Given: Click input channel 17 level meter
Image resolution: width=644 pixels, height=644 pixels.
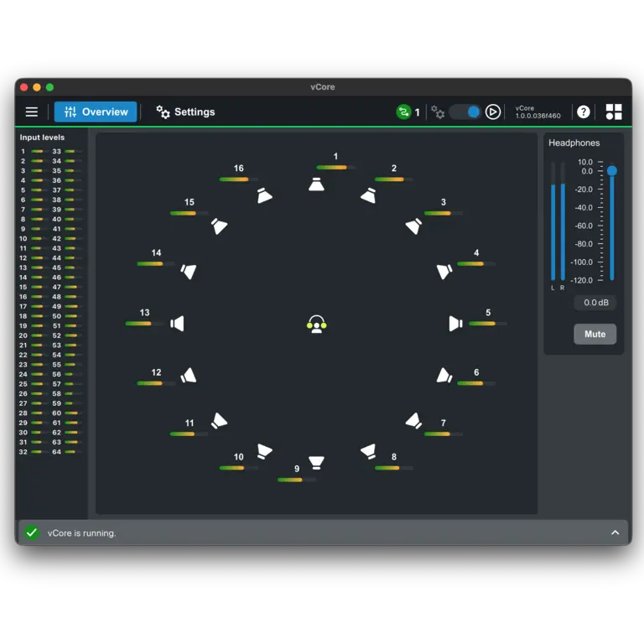Looking at the screenshot, I should [39, 306].
